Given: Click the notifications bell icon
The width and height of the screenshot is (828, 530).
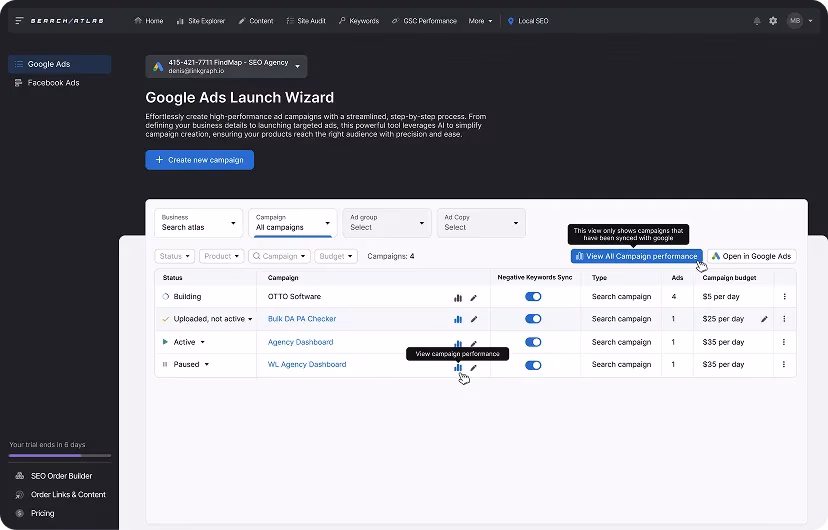Looking at the screenshot, I should point(757,21).
